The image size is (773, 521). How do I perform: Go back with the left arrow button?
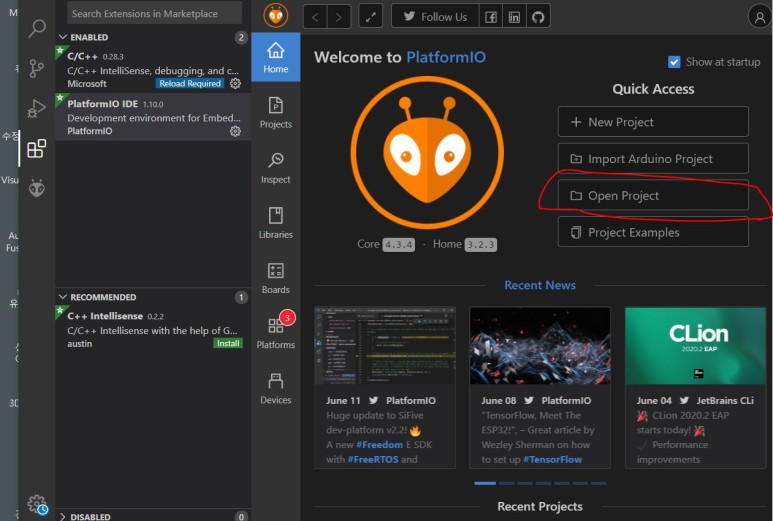click(315, 17)
